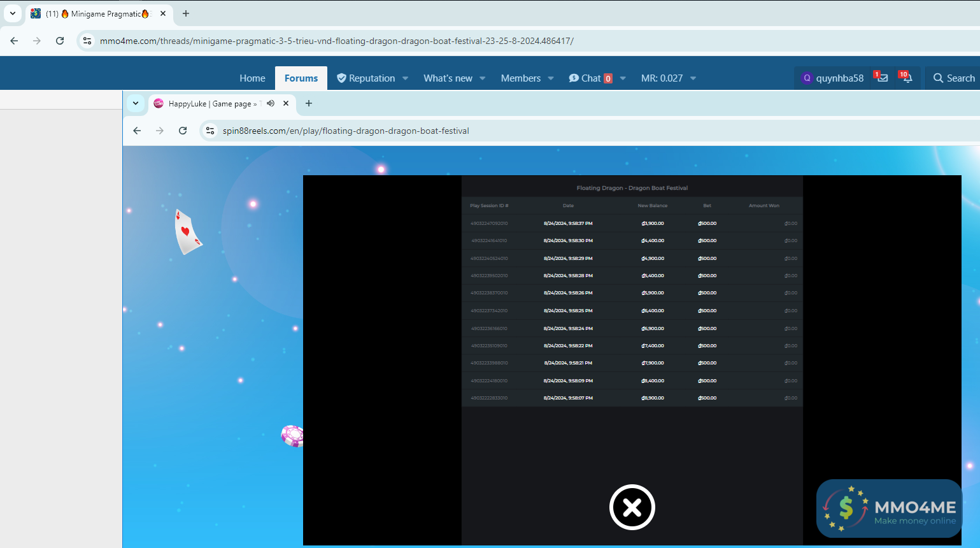Image resolution: width=980 pixels, height=548 pixels.
Task: Open the What's new nav item
Action: pyautogui.click(x=448, y=78)
